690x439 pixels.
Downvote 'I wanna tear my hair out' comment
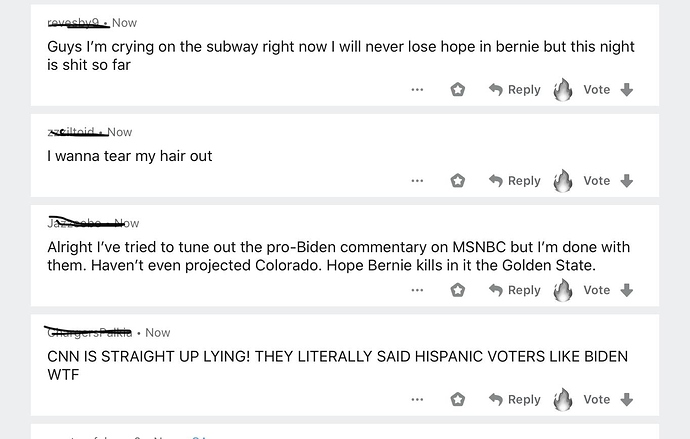[627, 181]
